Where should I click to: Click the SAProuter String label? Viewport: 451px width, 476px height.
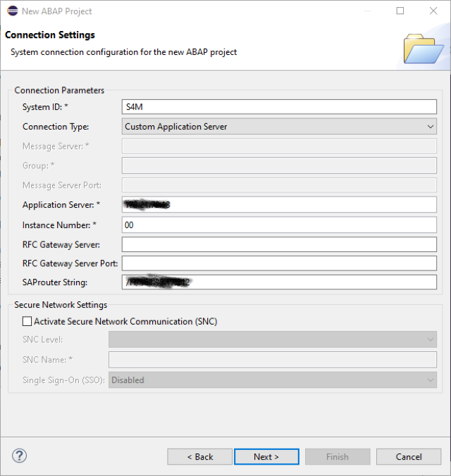point(55,282)
